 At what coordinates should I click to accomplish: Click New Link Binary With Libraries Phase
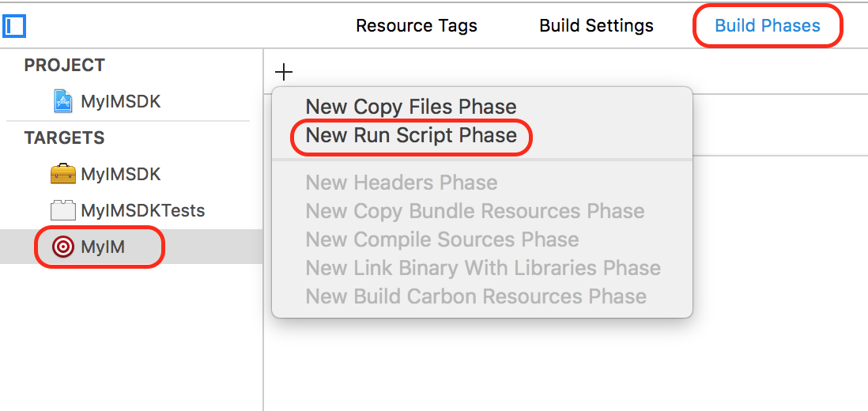[x=483, y=268]
